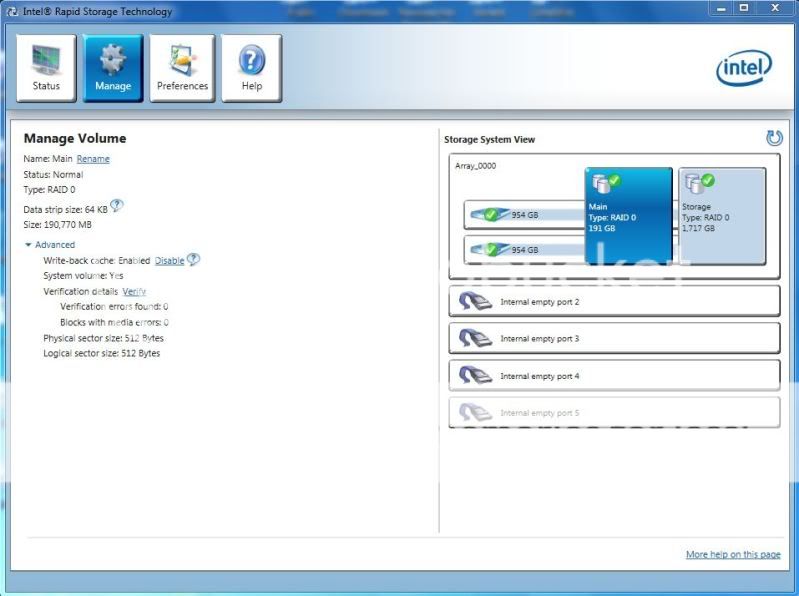Viewport: 799px width, 596px height.
Task: Select the Manage toolbar button
Action: click(x=113, y=68)
